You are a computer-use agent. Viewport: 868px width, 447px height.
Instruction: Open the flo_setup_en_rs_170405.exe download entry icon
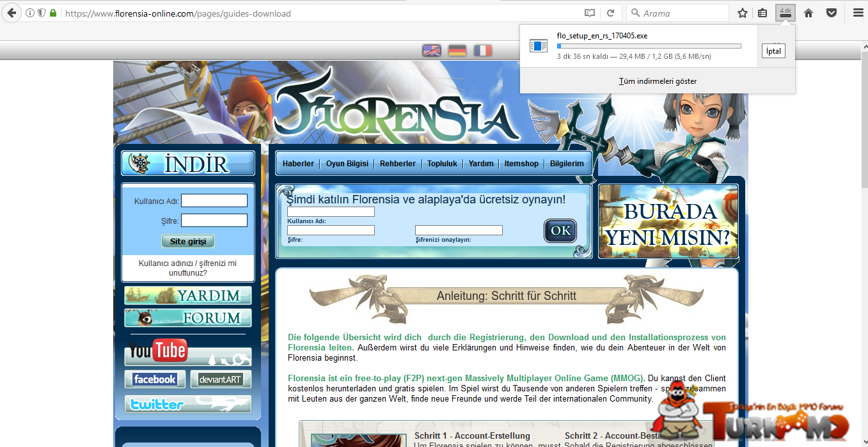(x=539, y=46)
